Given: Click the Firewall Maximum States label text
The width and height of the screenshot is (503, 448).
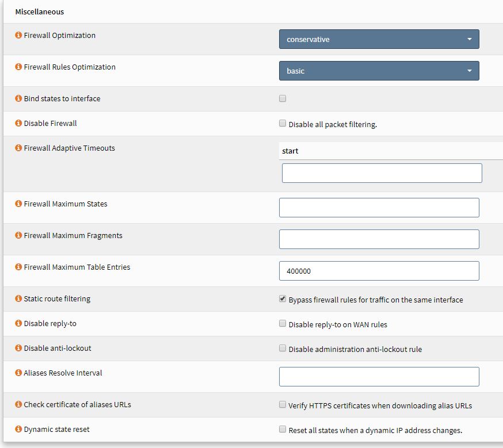Looking at the screenshot, I should tap(66, 204).
